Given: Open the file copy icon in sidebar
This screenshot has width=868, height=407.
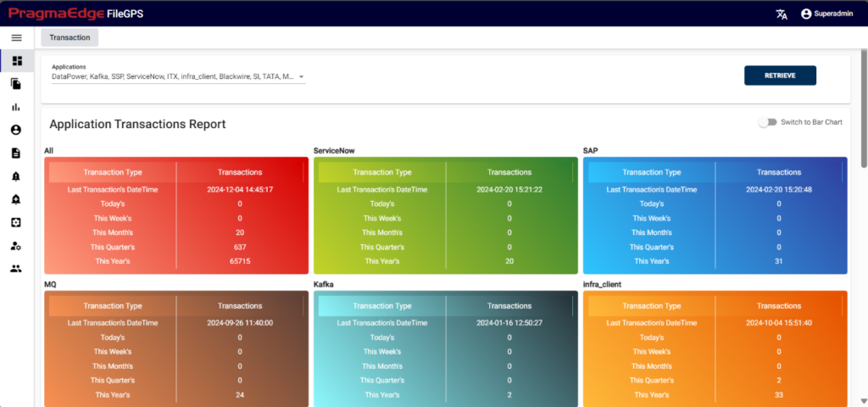Looking at the screenshot, I should [x=16, y=84].
